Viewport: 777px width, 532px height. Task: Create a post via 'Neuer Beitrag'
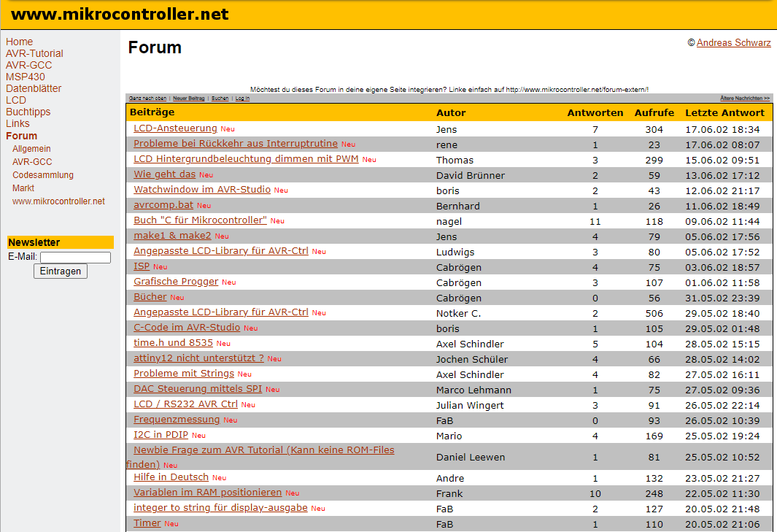coord(189,99)
